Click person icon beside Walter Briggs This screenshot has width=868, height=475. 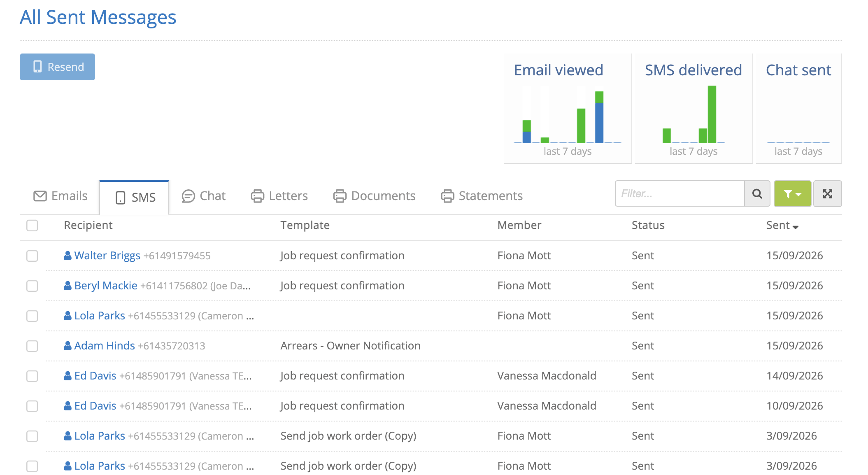68,256
